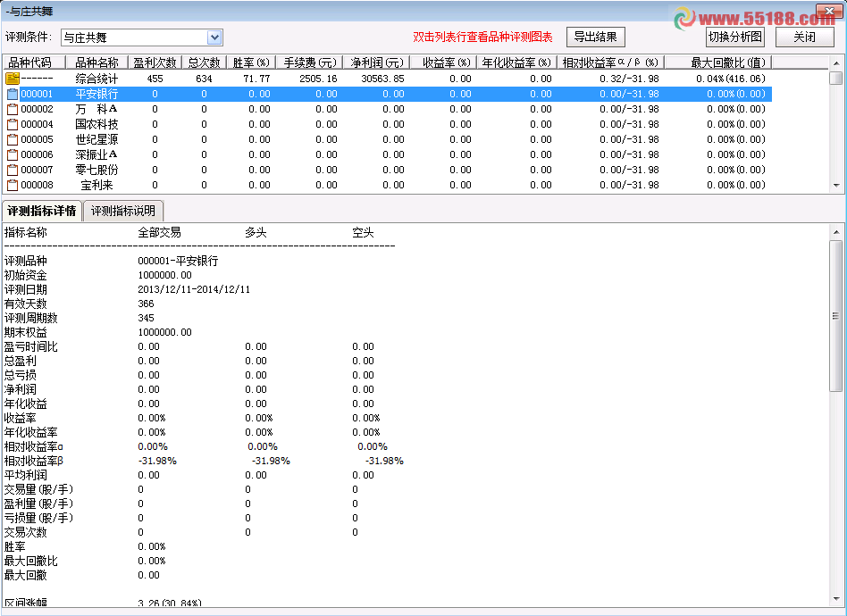Click the 有效天数 value 366
This screenshot has height=616, width=847.
[146, 304]
